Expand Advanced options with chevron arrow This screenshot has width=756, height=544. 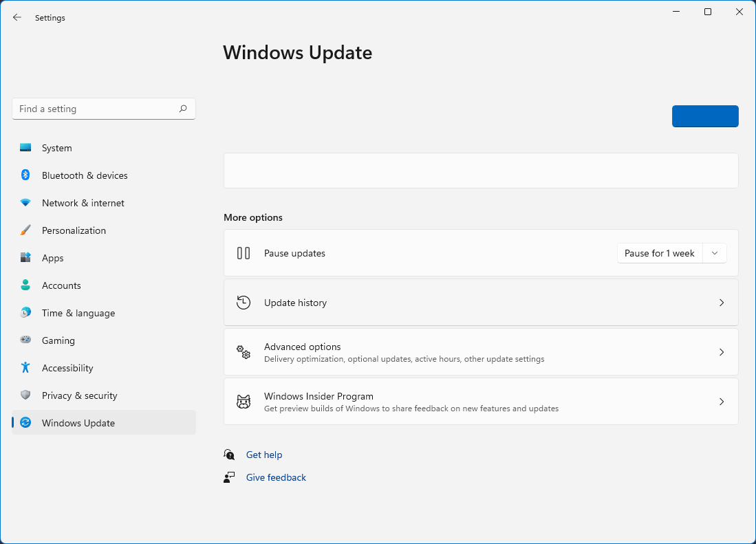click(x=722, y=352)
